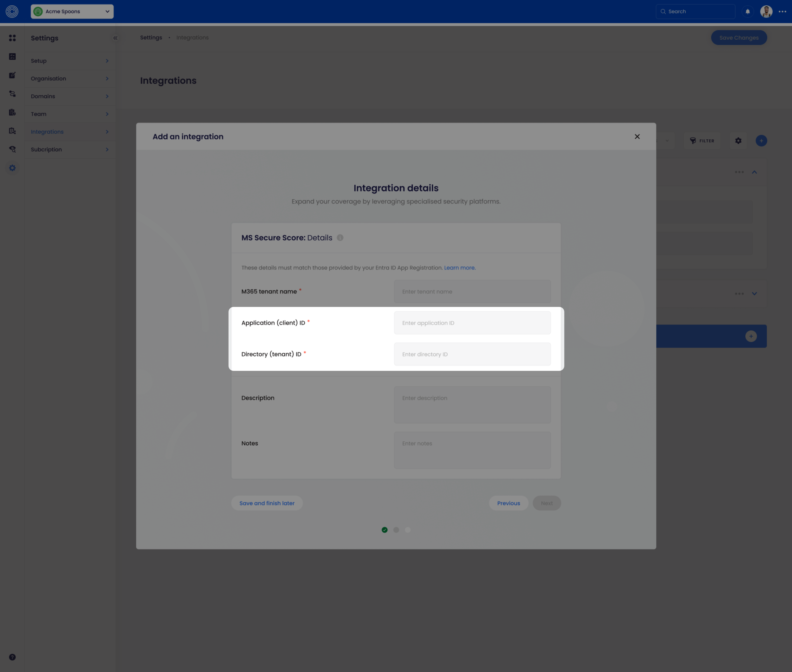The width and height of the screenshot is (792, 672).
Task: Focus the Application (client) ID field
Action: pos(472,323)
